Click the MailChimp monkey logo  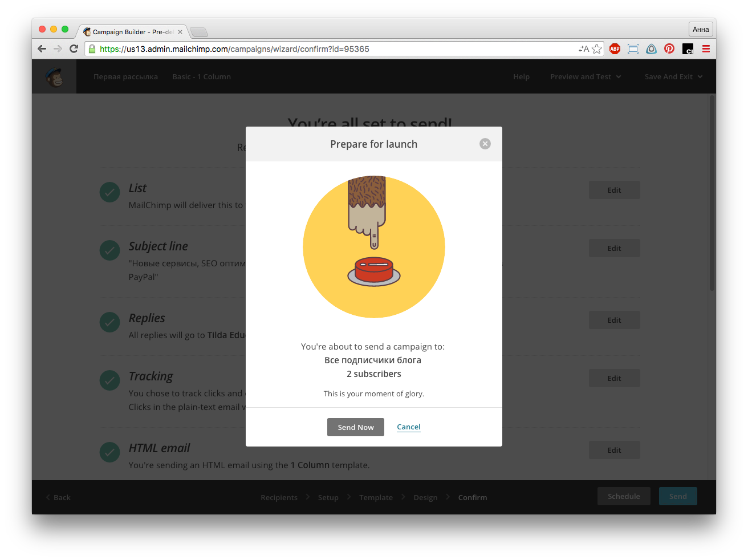(55, 77)
